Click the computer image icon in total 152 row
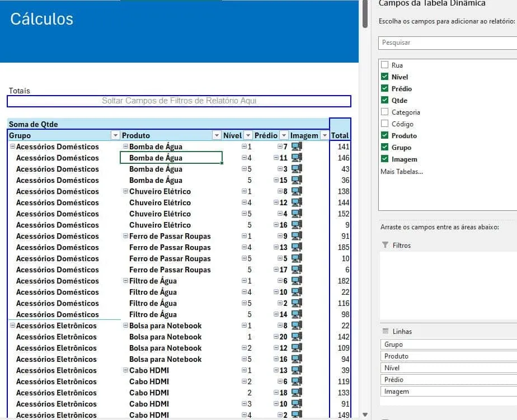 [x=297, y=214]
